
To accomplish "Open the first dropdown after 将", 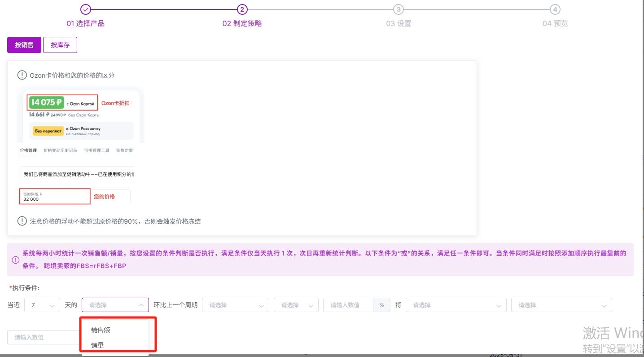I will [x=456, y=305].
